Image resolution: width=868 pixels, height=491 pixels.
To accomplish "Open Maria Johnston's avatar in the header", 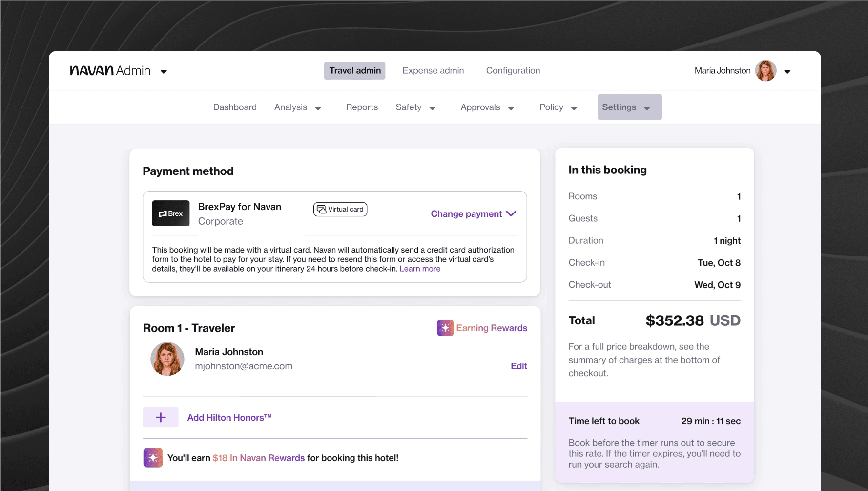I will pyautogui.click(x=767, y=70).
